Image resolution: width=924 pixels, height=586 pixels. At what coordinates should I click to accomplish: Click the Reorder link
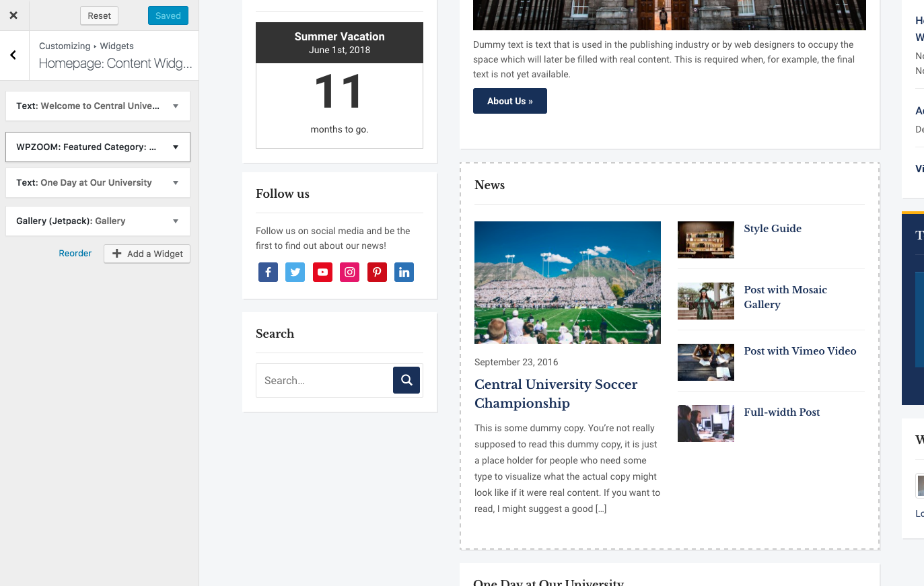75,254
